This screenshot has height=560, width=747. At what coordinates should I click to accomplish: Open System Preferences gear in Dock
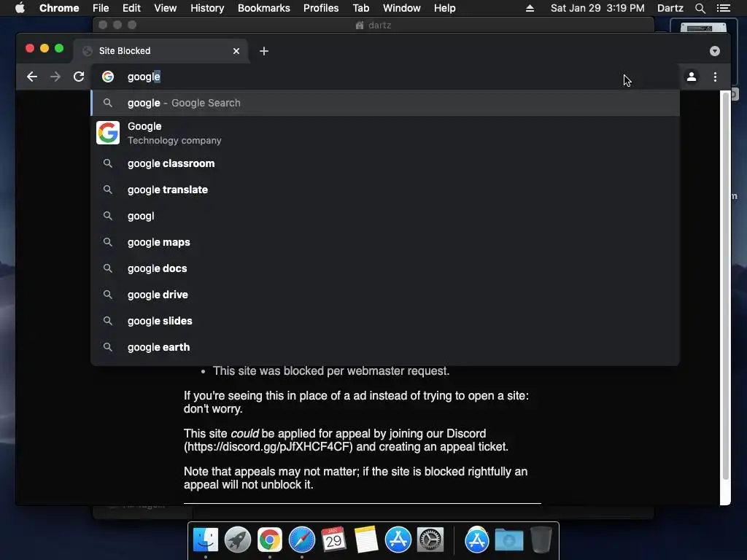[430, 540]
